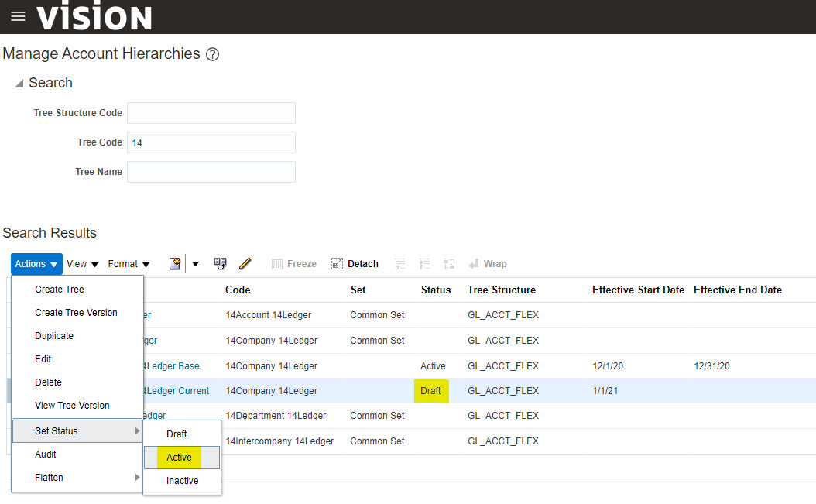
Task: Open the View dropdown menu
Action: coord(82,264)
